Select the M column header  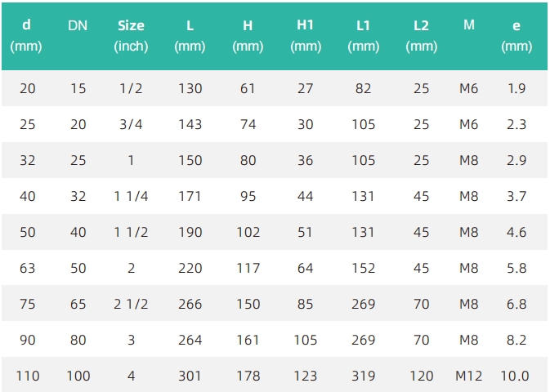469,24
